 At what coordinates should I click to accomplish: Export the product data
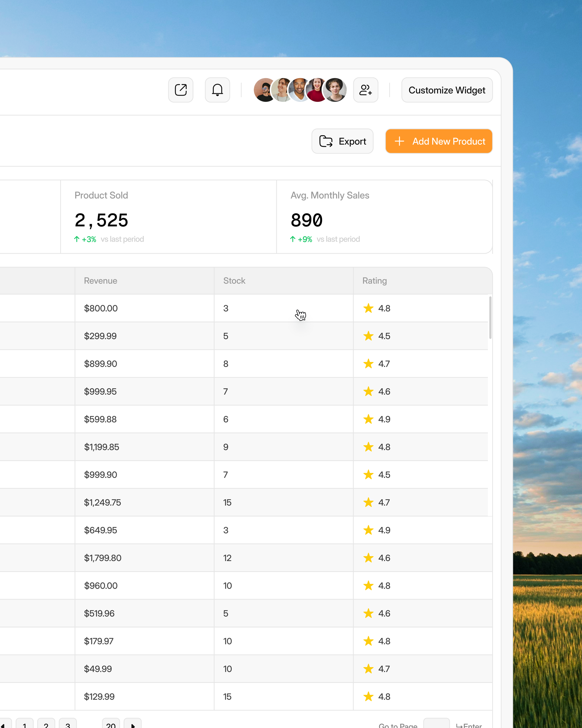342,141
